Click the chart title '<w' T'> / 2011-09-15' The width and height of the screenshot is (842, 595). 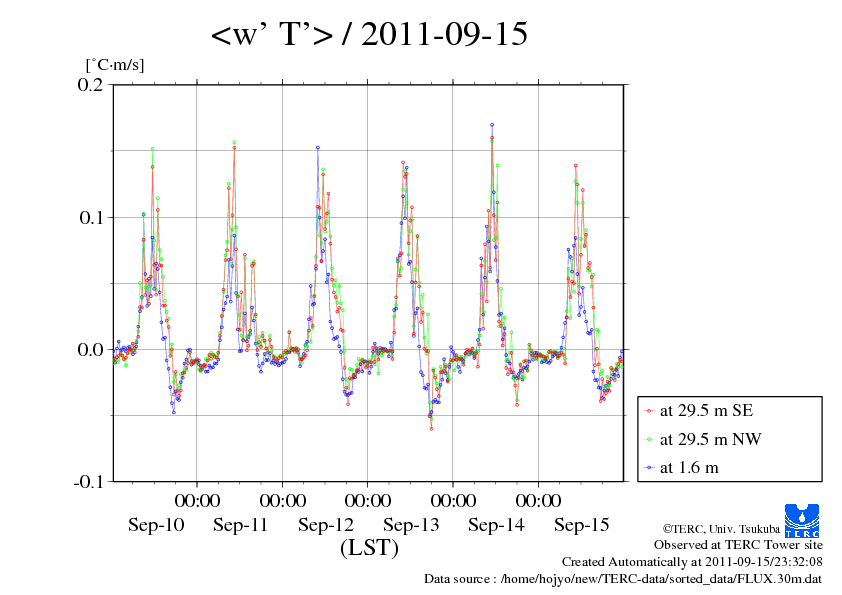coord(369,34)
